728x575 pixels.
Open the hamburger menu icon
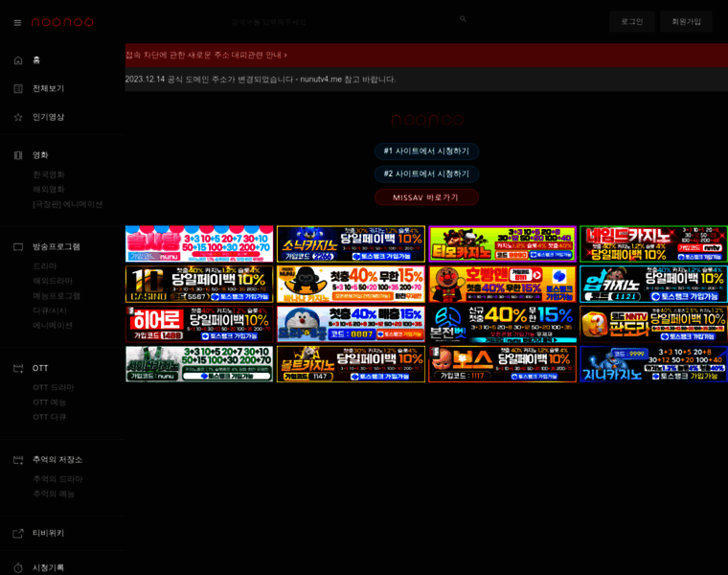(x=17, y=22)
